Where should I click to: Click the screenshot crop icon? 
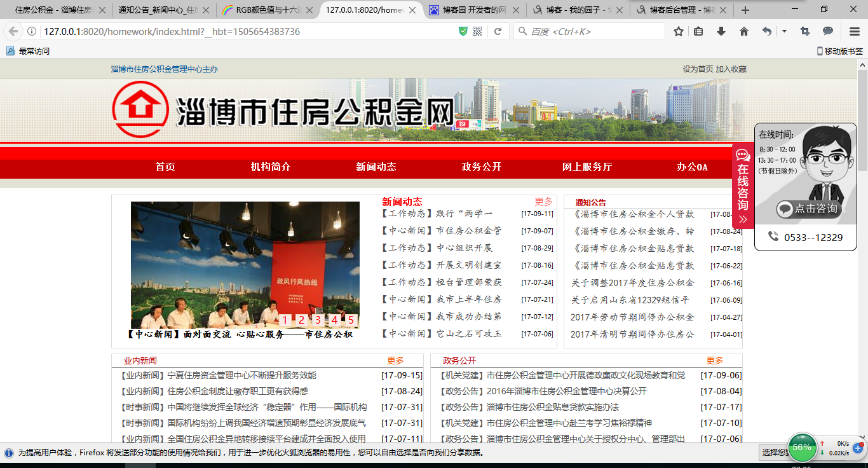coord(805,32)
